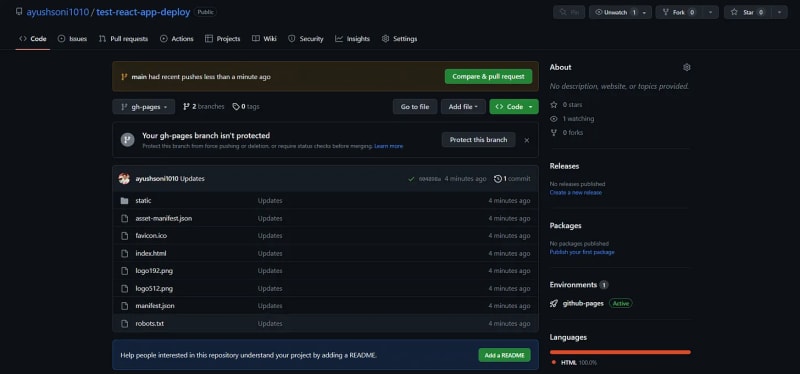
Task: Open index.html file
Action: pos(151,253)
